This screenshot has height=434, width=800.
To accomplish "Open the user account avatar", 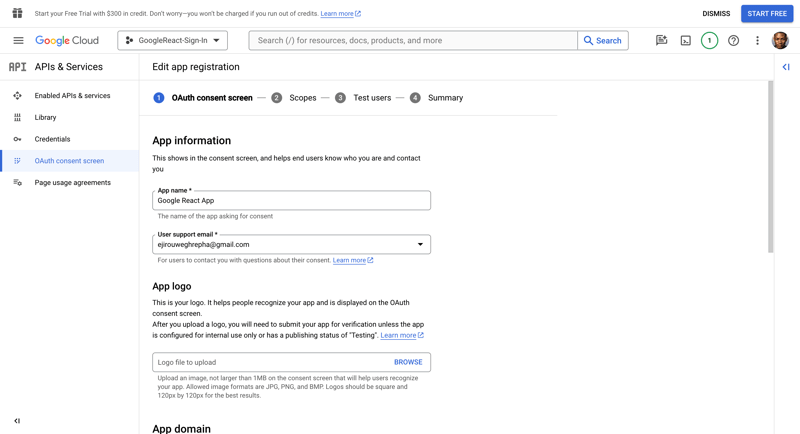I will tap(780, 40).
